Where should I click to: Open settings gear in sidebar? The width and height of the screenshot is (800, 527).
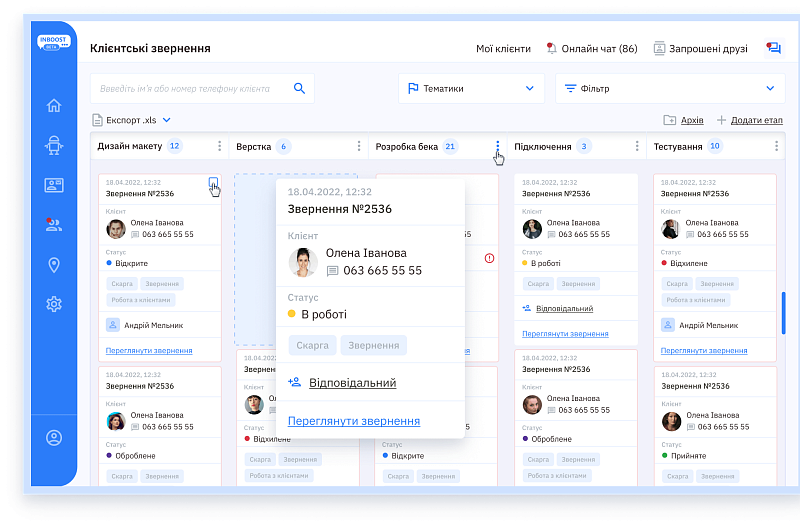pos(54,304)
